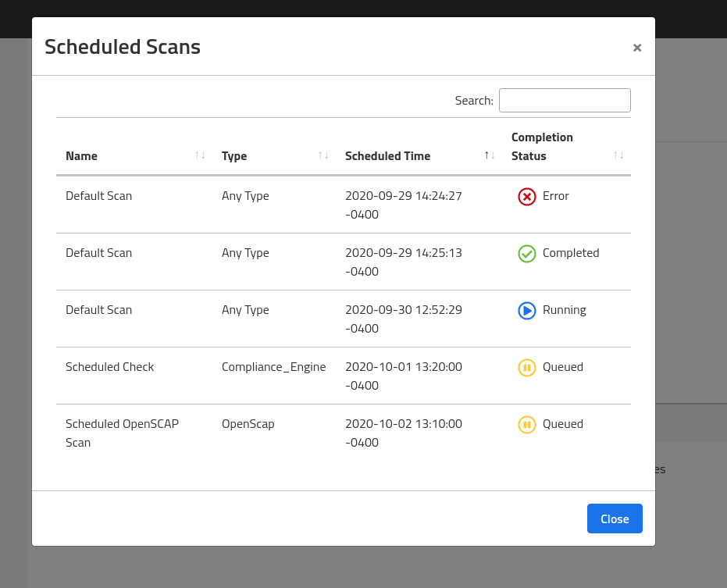This screenshot has height=588, width=727.
Task: Click the Error status text
Action: [555, 196]
